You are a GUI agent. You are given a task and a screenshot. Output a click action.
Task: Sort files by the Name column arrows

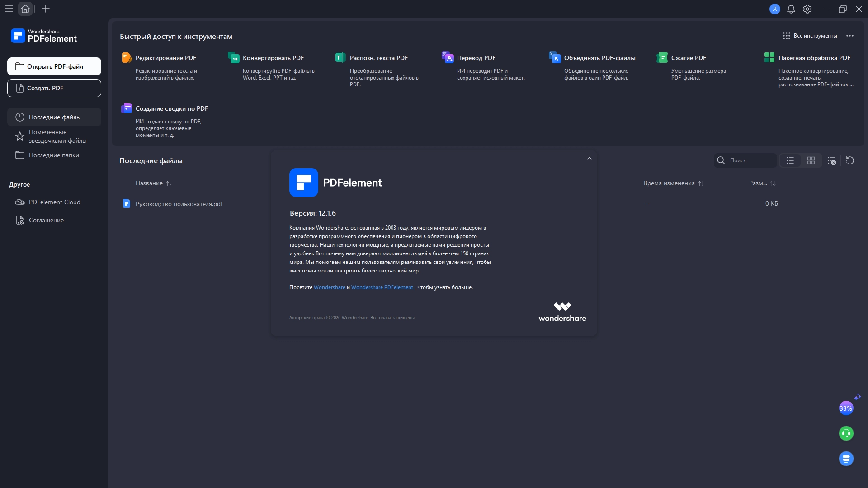(x=169, y=183)
